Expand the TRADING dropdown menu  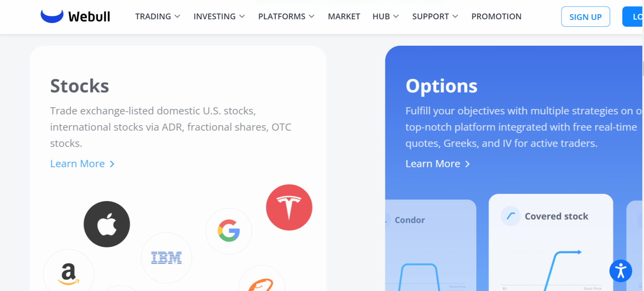tap(158, 16)
